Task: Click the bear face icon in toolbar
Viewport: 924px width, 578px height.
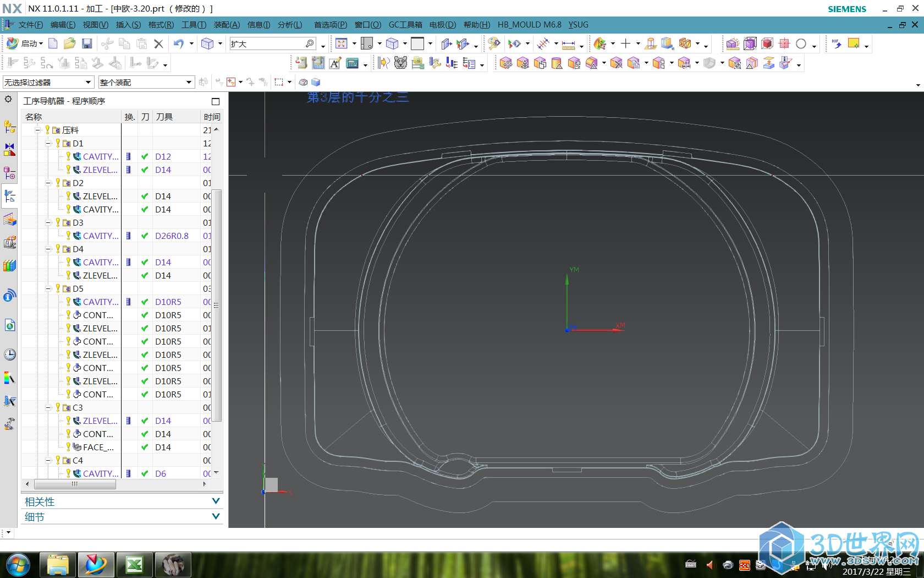Action: [x=400, y=63]
